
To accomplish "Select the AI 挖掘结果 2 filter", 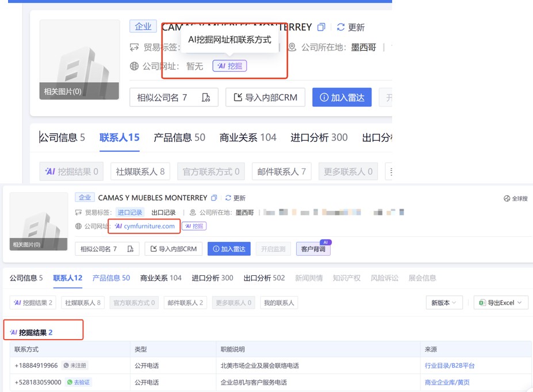I will 33,303.
